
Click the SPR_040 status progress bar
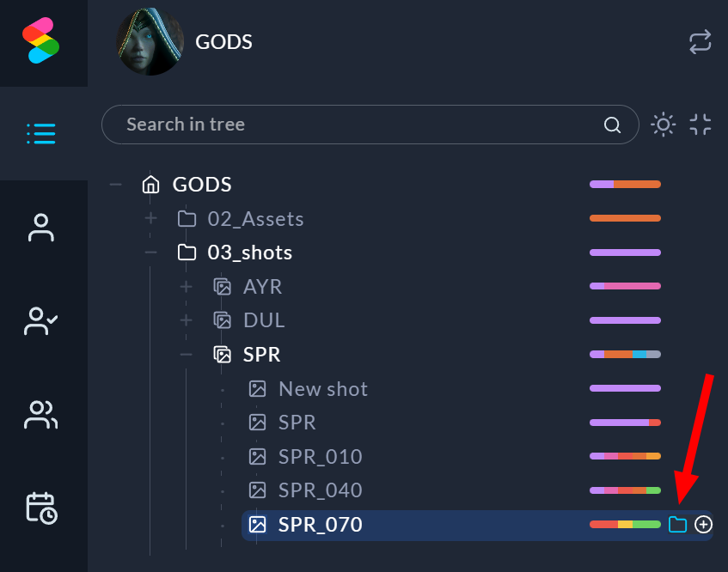tap(625, 490)
